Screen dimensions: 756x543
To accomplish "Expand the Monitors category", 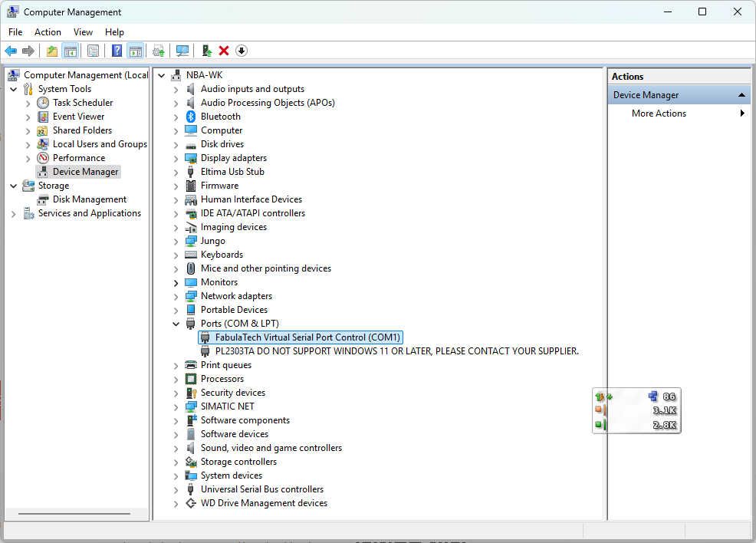I will click(176, 282).
